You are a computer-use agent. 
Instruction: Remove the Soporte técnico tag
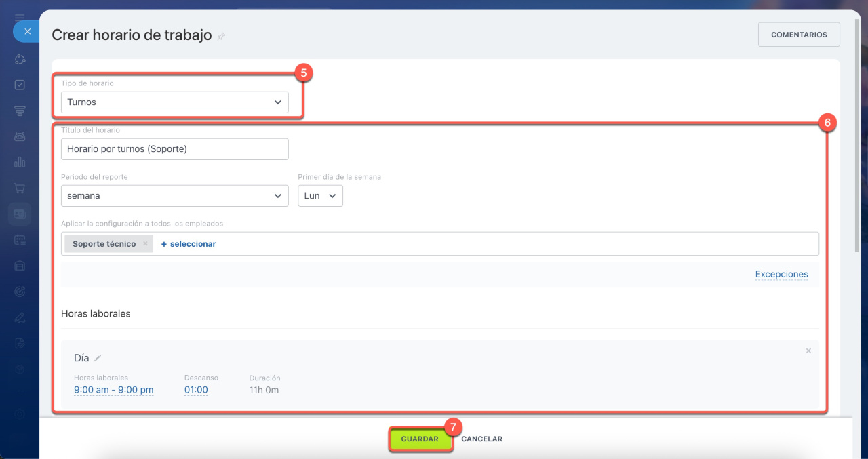click(x=145, y=244)
